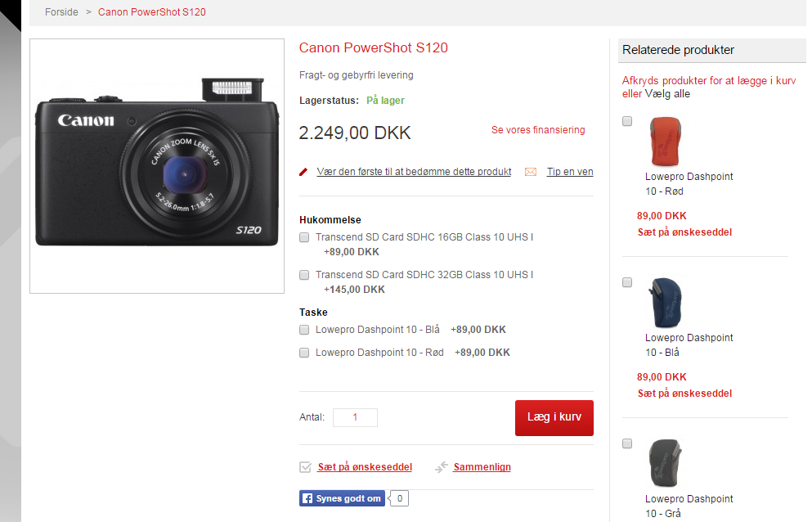This screenshot has width=812, height=522.
Task: Click the Tip en ven link
Action: coord(570,172)
